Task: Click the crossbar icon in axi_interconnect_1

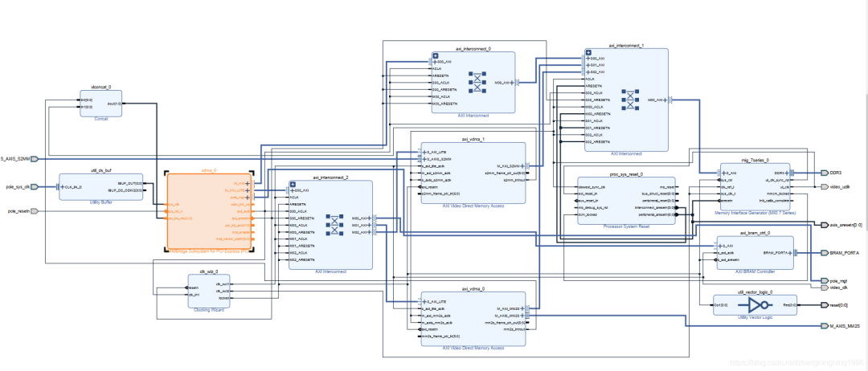Action: coord(630,100)
